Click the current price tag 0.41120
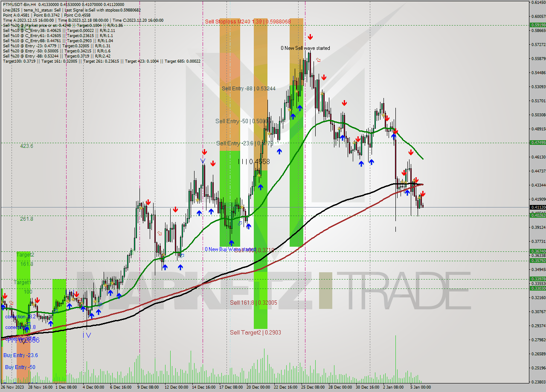This screenshot has width=546, height=392. pos(537,208)
